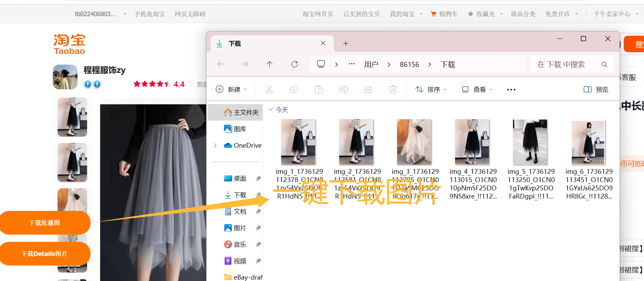Open the 网页无障碍 link
This screenshot has width=644, height=281.
point(190,14)
